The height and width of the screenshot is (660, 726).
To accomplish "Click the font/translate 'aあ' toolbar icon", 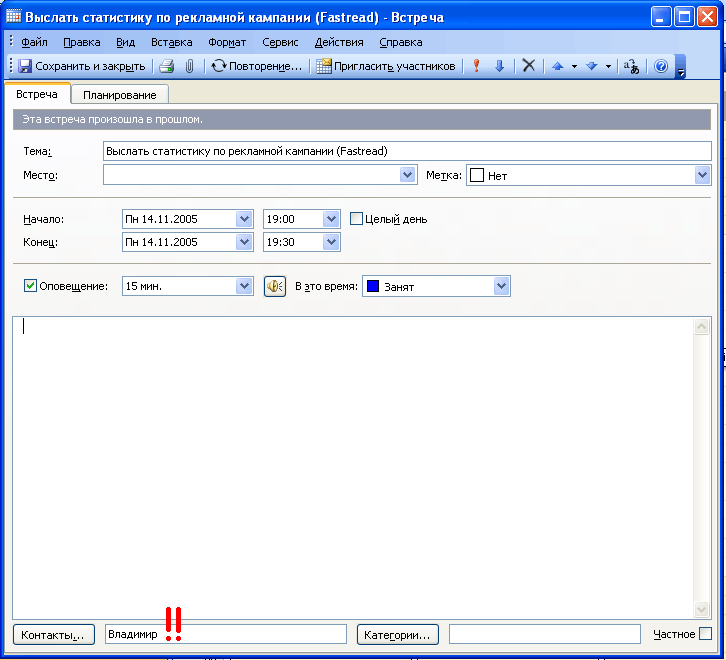I will (631, 66).
